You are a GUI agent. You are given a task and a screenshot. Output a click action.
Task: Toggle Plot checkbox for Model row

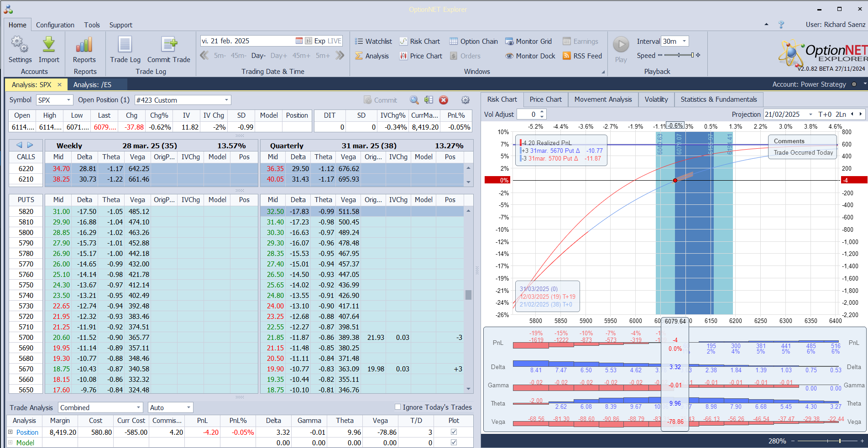coord(454,442)
